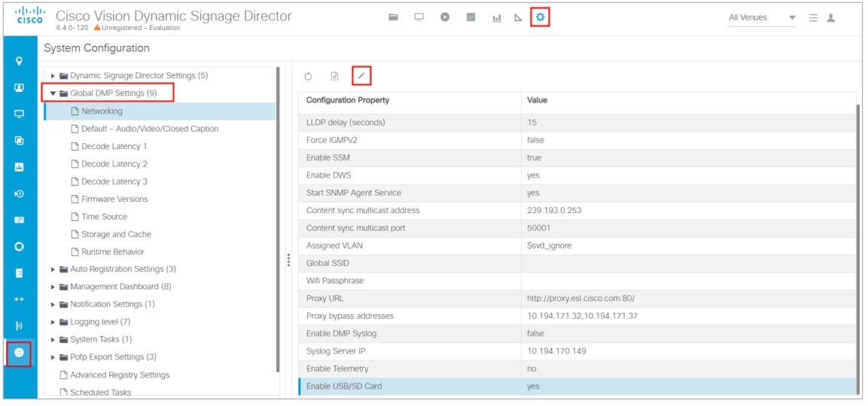The image size is (868, 406).
Task: Click the document icon above the property table
Action: (x=334, y=76)
